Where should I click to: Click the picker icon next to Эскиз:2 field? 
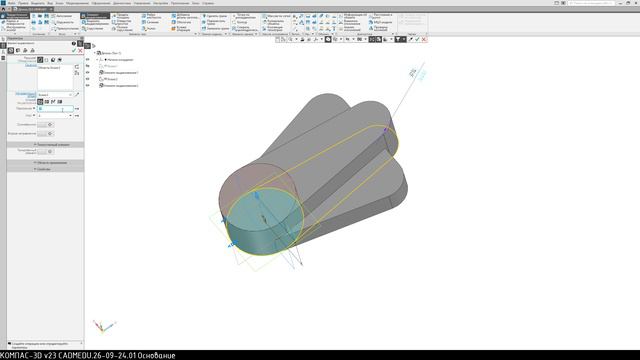click(x=77, y=95)
